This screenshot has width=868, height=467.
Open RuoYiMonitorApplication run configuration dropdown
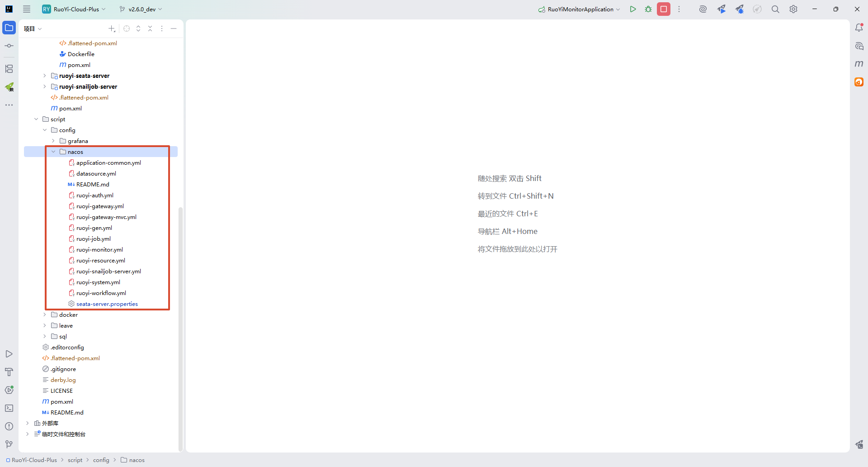pyautogui.click(x=580, y=9)
